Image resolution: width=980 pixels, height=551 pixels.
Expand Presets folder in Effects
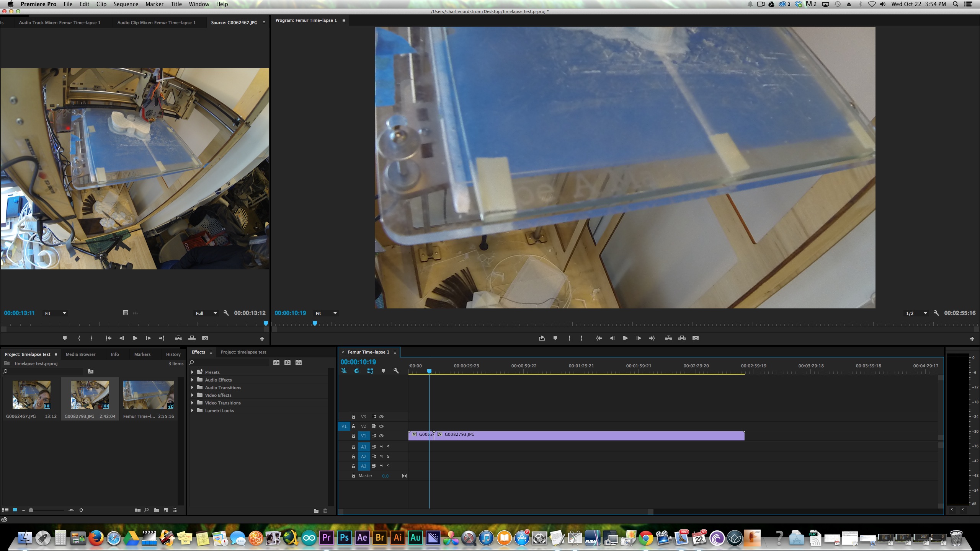coord(192,372)
